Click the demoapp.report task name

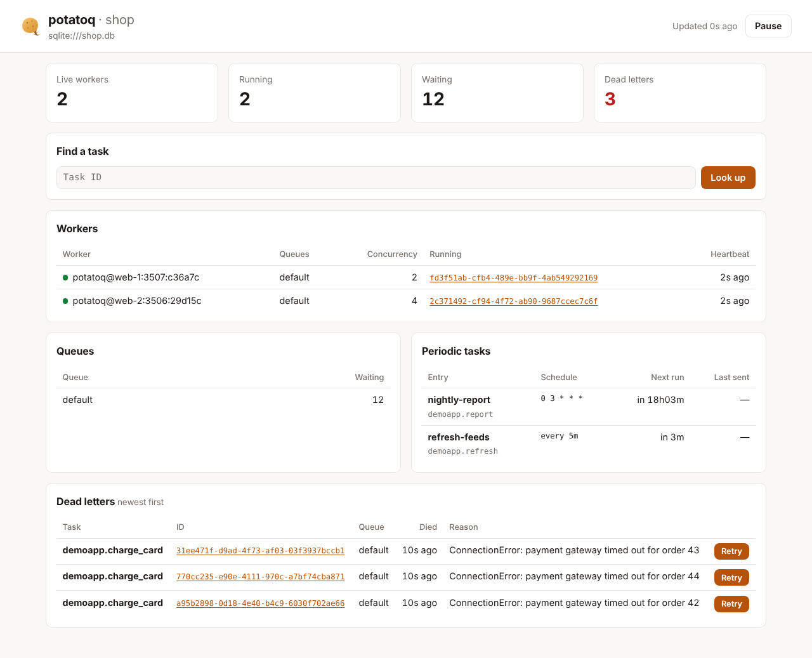pyautogui.click(x=461, y=414)
